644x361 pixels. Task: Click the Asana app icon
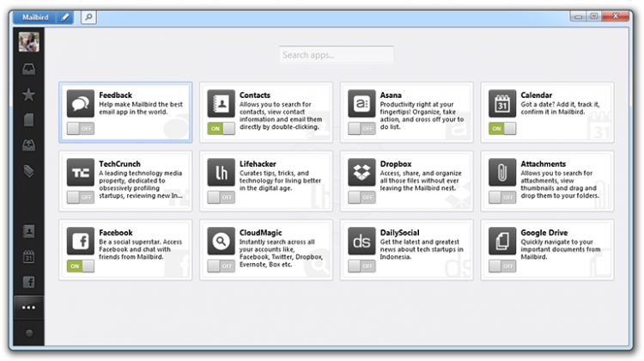(x=361, y=104)
